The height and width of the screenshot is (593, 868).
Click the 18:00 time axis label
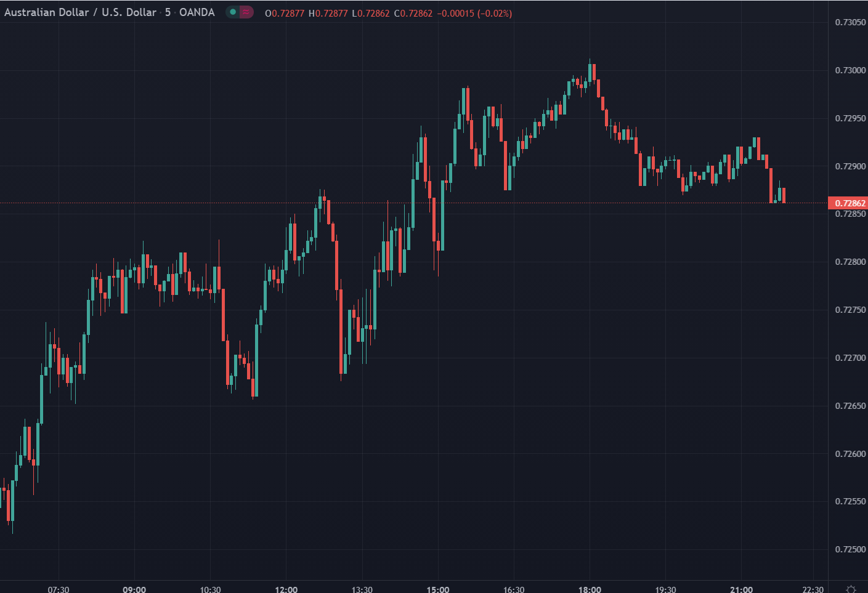pos(590,589)
